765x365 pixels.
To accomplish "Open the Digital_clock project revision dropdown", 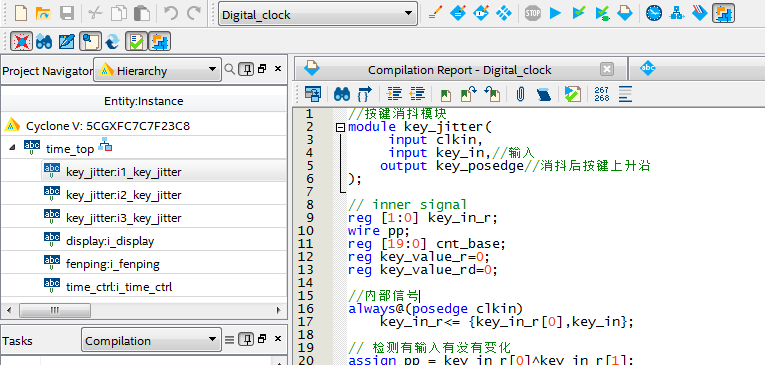I will 318,14.
